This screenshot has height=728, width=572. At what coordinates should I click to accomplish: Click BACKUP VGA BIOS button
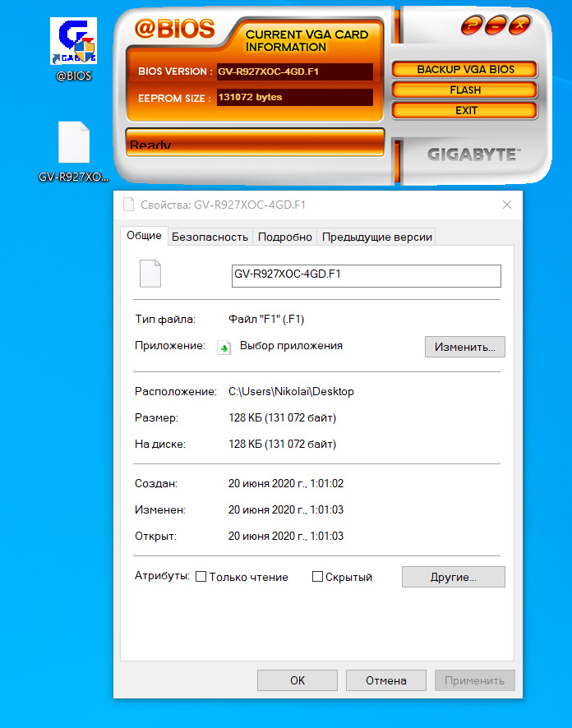(x=465, y=70)
